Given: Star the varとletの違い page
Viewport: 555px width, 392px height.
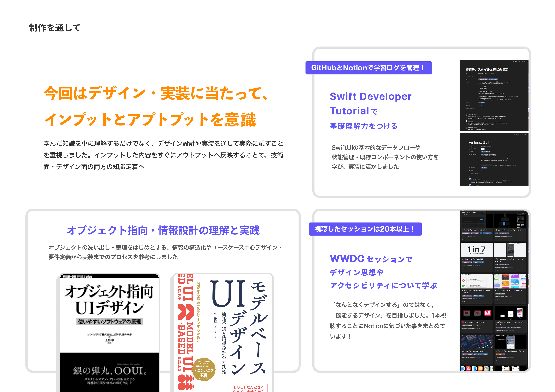Looking at the screenshot, I should (525, 135).
